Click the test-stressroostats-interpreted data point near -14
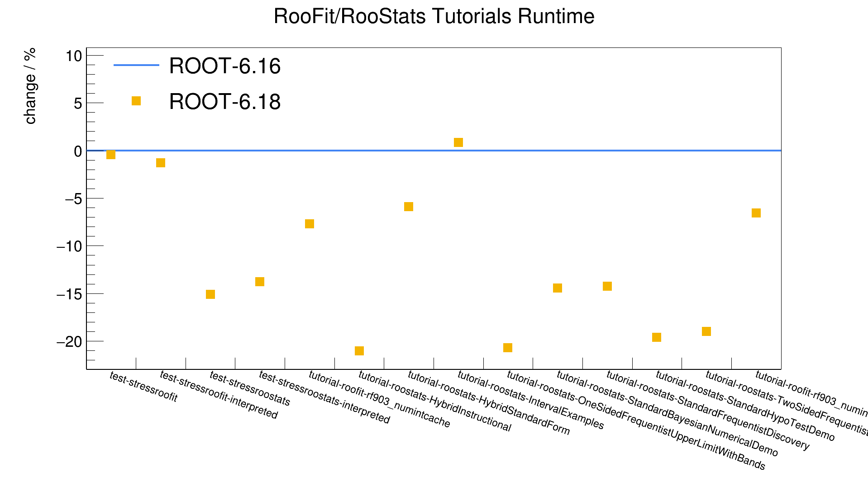Viewport: 868px width, 477px height. click(x=260, y=282)
